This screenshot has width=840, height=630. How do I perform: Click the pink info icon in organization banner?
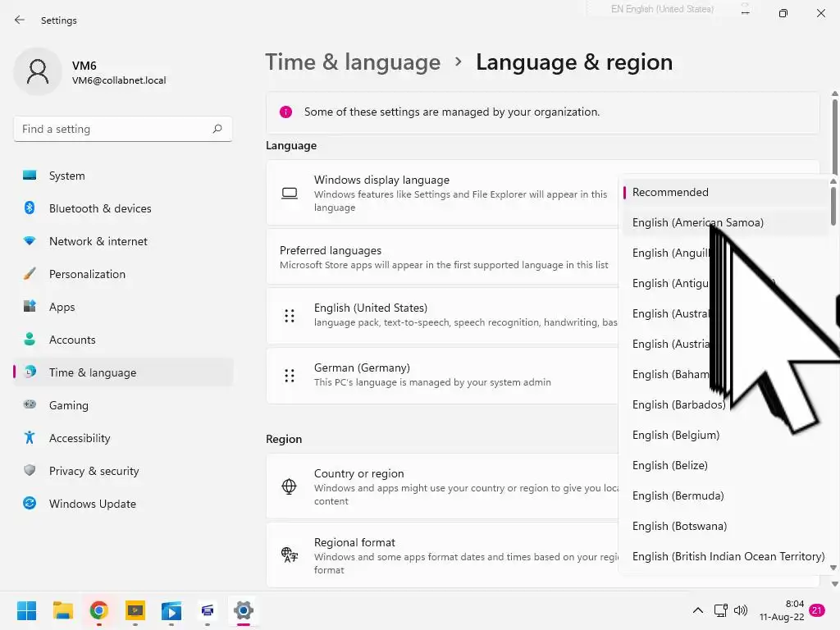(285, 112)
